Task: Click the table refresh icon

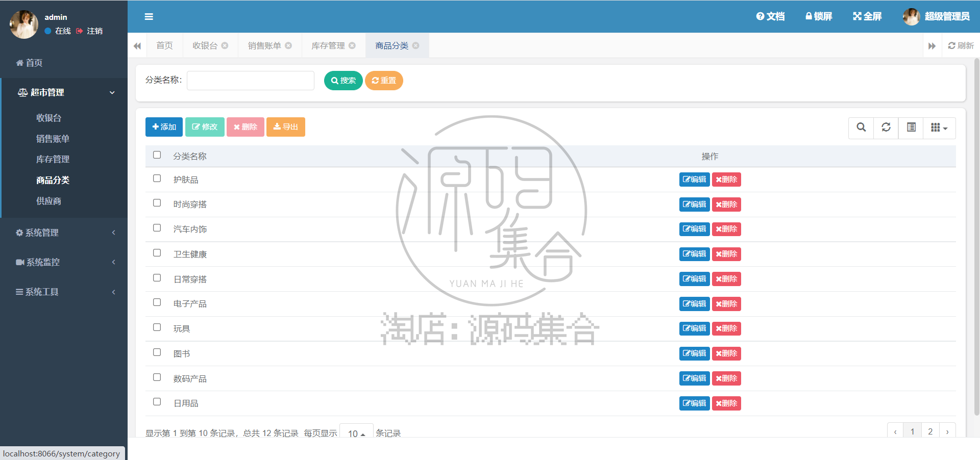Action: [x=886, y=127]
